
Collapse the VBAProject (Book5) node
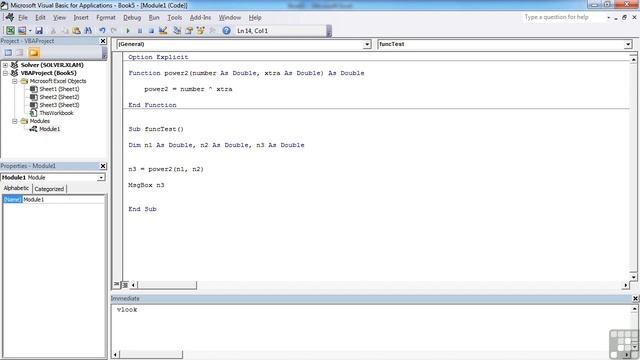pos(5,73)
